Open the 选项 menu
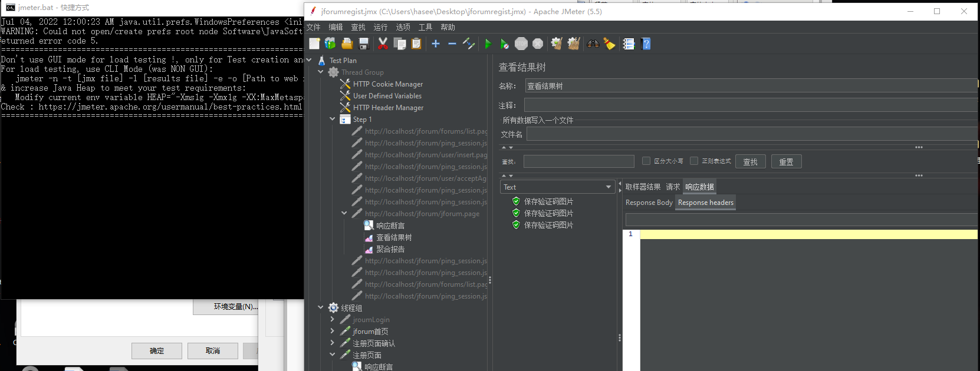980x371 pixels. 403,27
